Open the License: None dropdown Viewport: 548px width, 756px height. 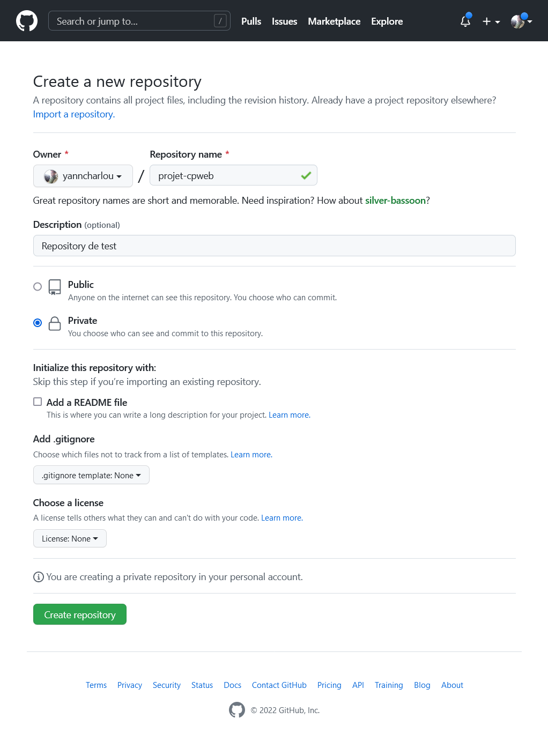click(70, 538)
